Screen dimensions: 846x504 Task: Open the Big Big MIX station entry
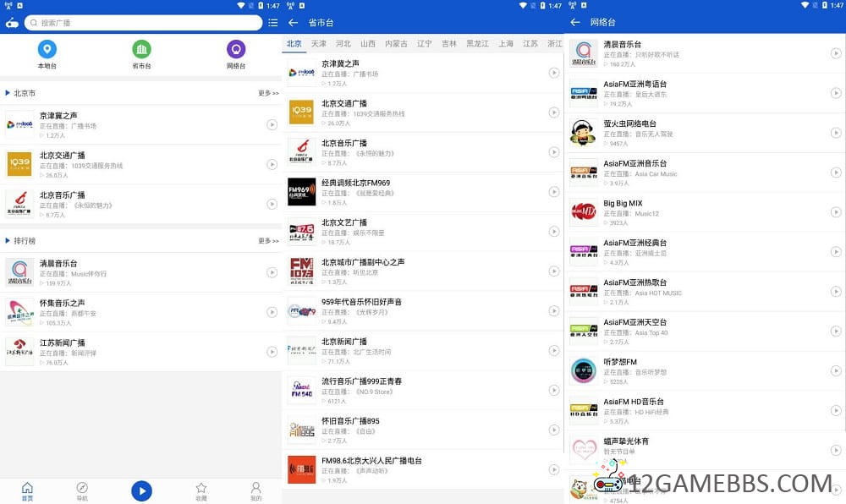click(x=694, y=212)
